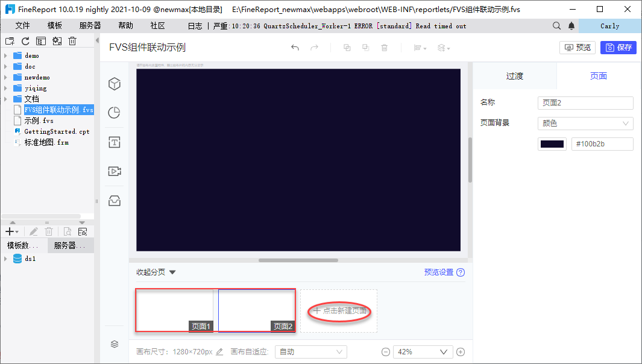
Task: Open the layer order dropdown
Action: 444,48
